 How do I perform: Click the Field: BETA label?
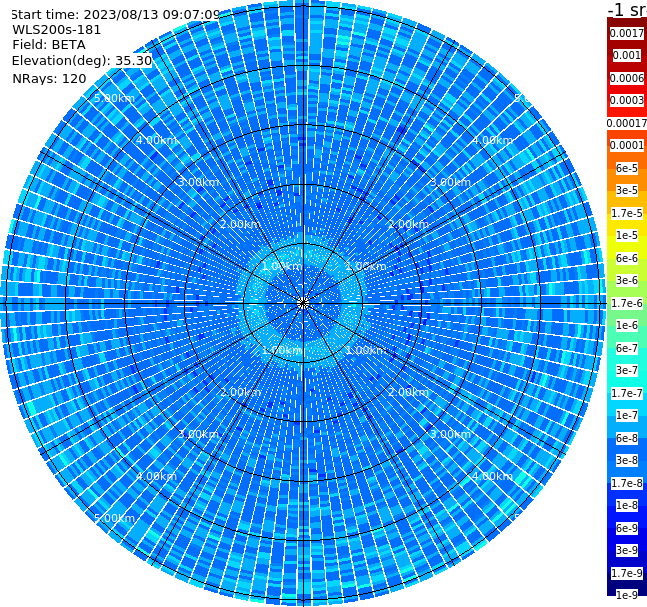[x=49, y=45]
